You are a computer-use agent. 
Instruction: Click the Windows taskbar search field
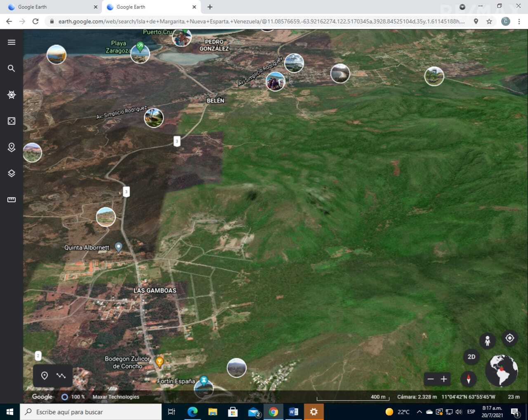pyautogui.click(x=91, y=412)
